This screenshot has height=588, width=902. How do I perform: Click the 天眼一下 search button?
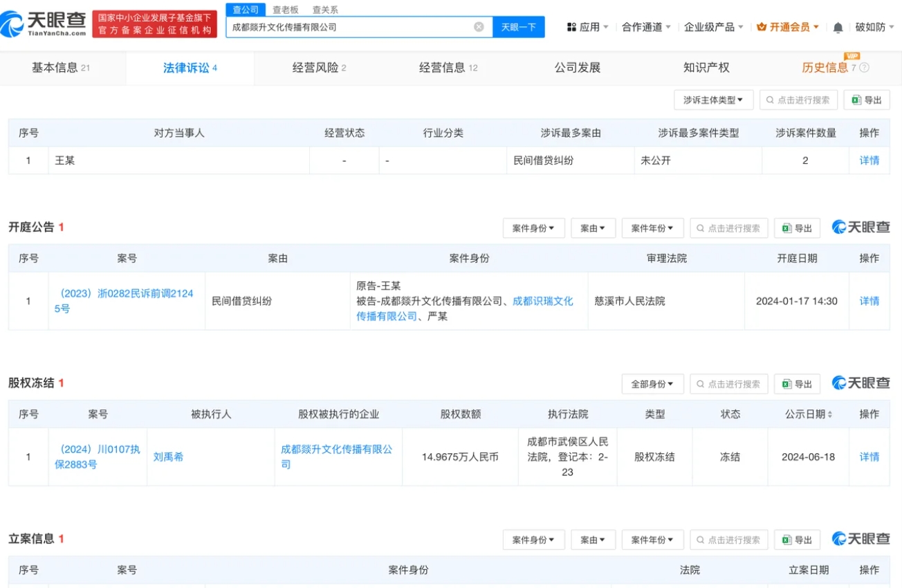point(519,27)
